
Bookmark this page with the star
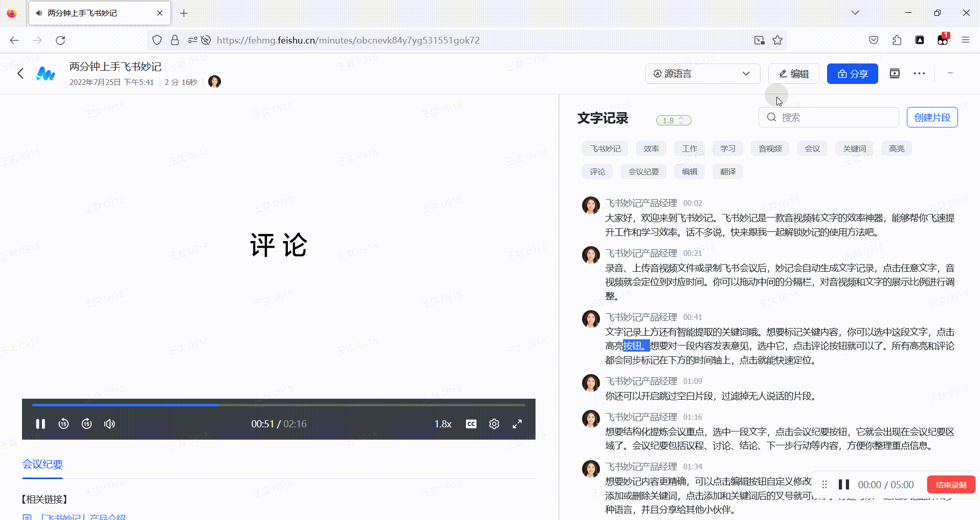click(x=777, y=40)
